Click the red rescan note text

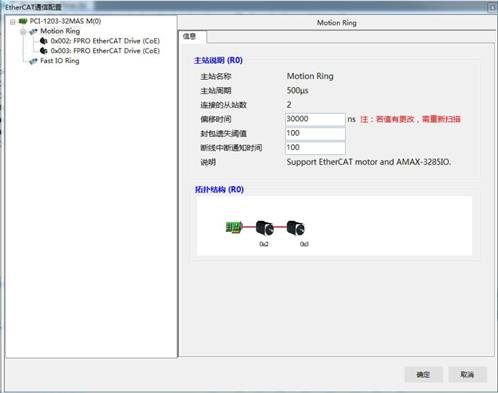[410, 119]
